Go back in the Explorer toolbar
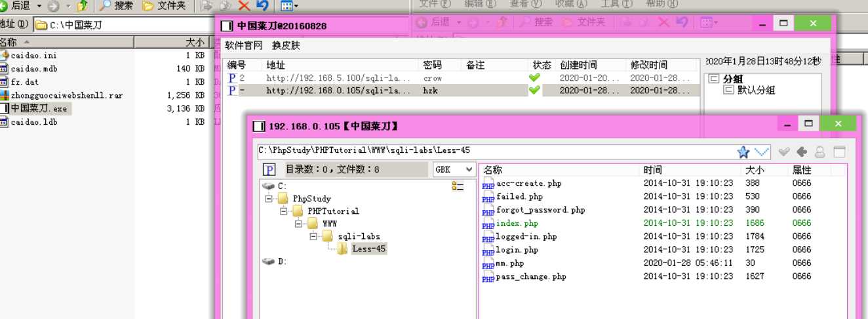Viewport: 868px width, 319px height. coord(16,6)
